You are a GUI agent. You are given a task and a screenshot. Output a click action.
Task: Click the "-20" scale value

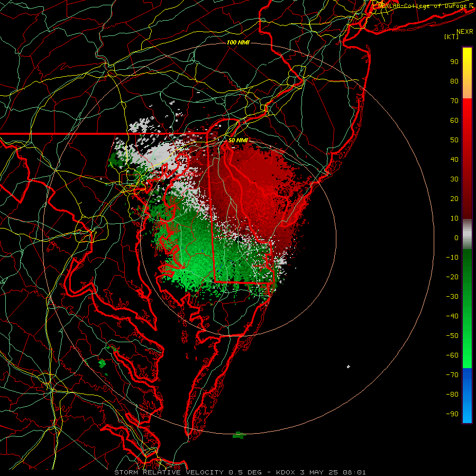pyautogui.click(x=452, y=277)
